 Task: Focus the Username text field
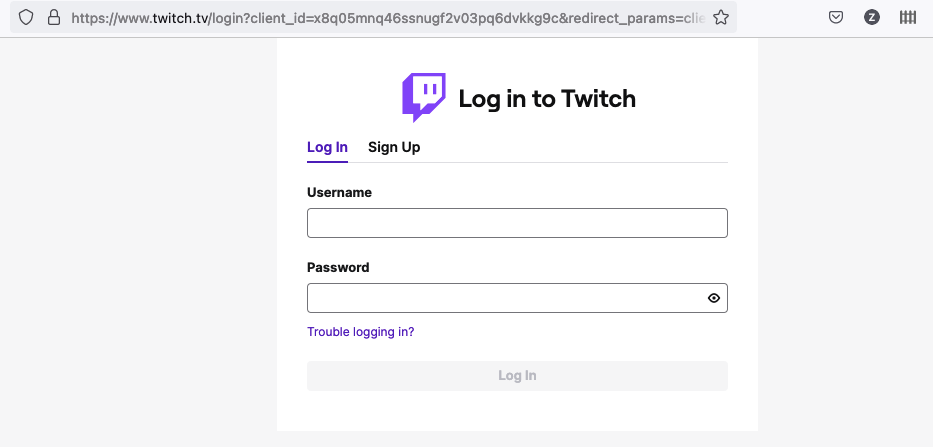517,223
